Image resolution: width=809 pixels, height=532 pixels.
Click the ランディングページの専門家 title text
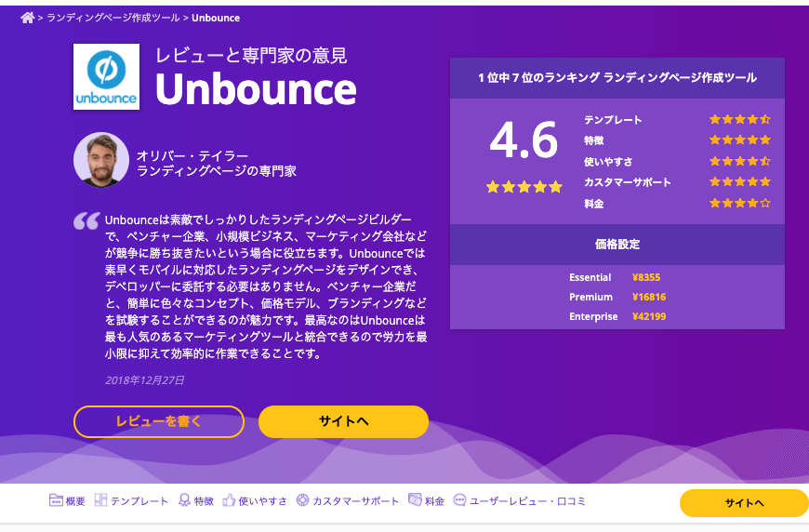click(216, 171)
